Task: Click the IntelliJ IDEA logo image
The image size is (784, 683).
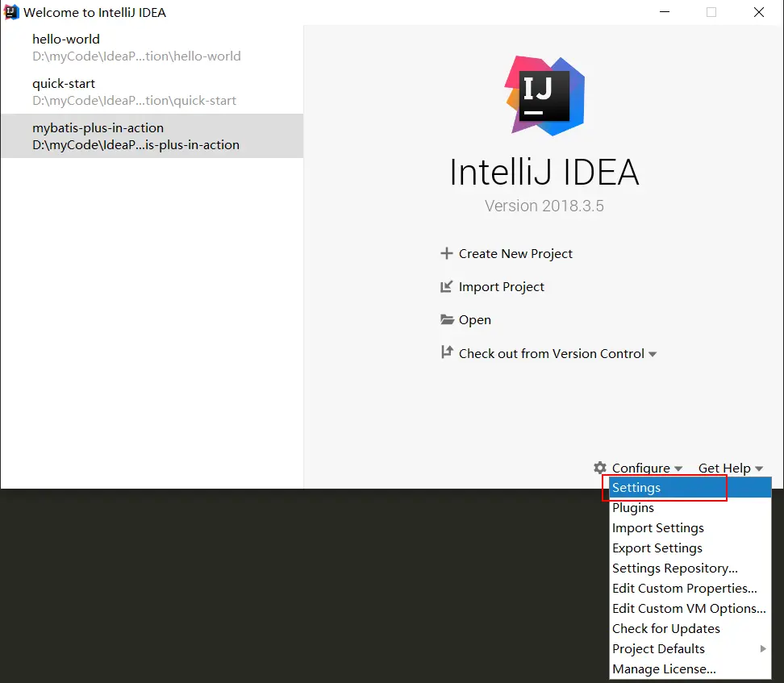Action: point(544,95)
